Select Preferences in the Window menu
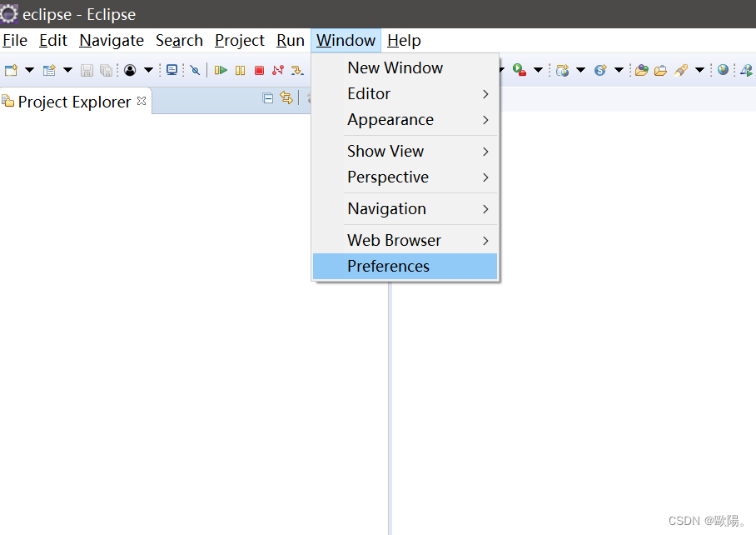 point(405,267)
